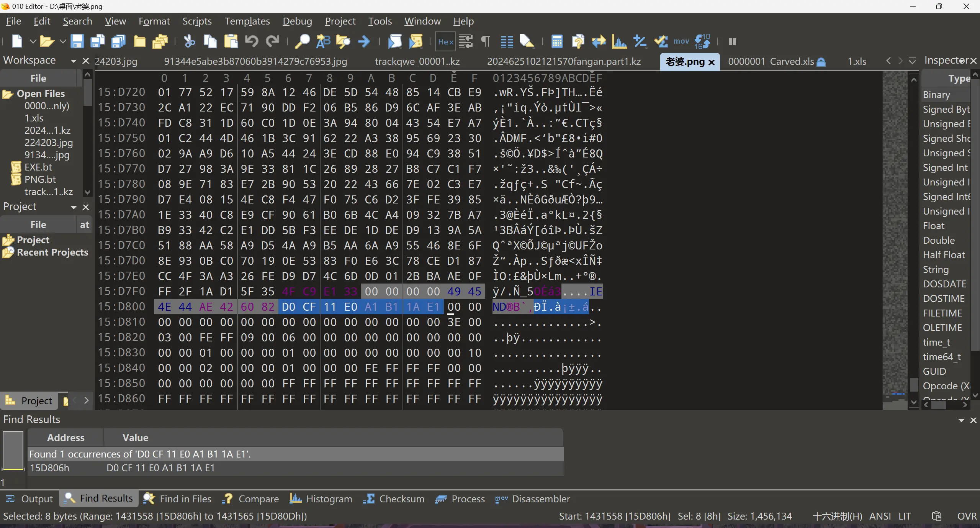Expand the file tabs list dropdown
Viewport: 980px width, 528px height.
(x=913, y=61)
